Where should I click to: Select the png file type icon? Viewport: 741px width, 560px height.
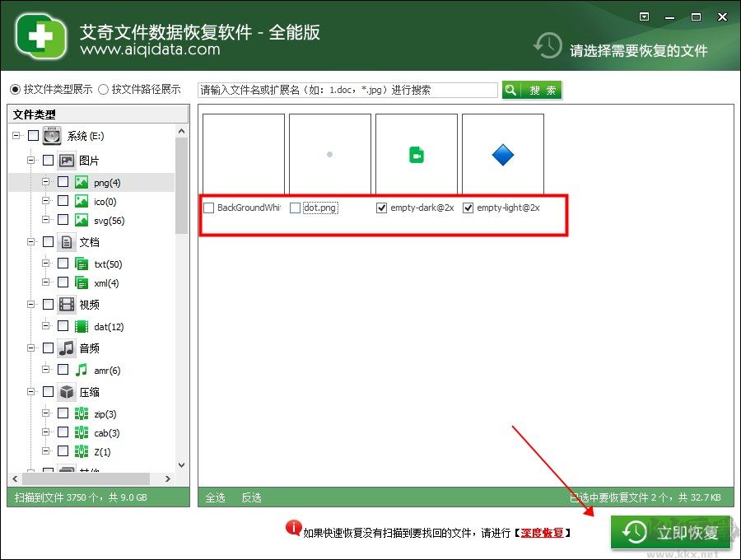pos(80,182)
